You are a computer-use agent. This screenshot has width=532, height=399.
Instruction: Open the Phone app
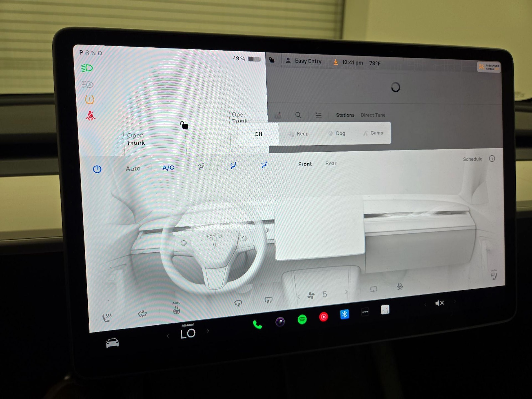(257, 324)
